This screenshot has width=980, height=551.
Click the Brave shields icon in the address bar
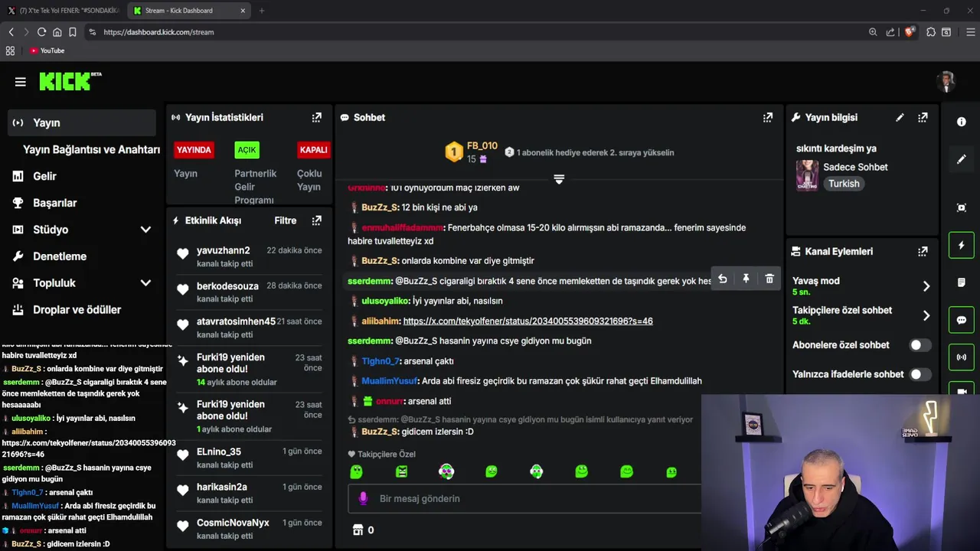(910, 32)
